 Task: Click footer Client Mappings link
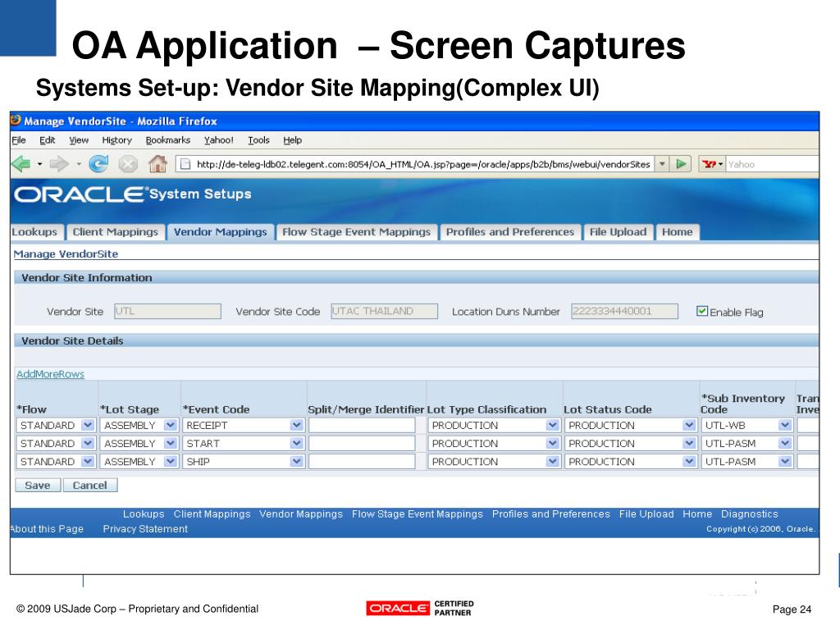pos(212,514)
